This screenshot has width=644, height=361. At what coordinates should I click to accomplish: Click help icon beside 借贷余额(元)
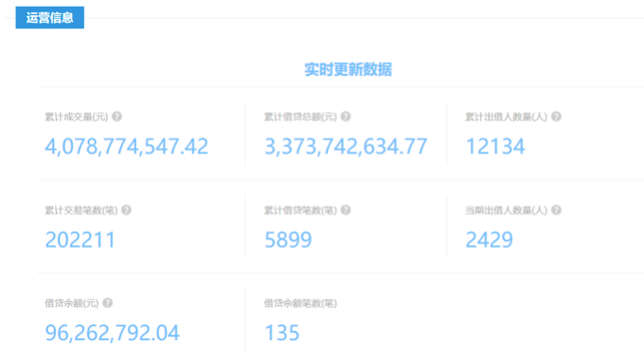tap(108, 303)
